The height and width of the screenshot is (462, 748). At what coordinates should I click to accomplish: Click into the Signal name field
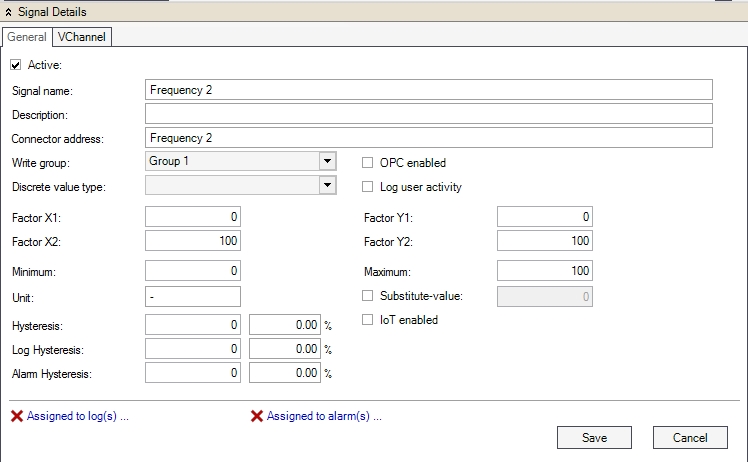428,90
